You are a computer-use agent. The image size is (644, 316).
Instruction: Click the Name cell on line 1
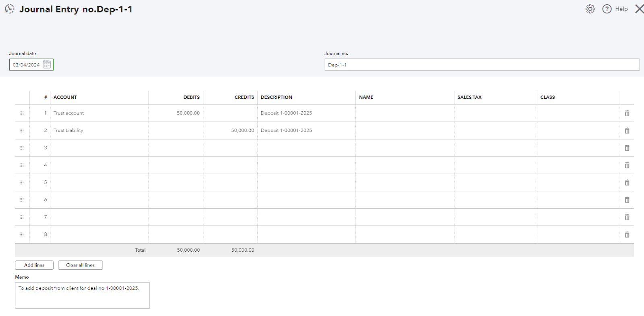click(x=405, y=113)
